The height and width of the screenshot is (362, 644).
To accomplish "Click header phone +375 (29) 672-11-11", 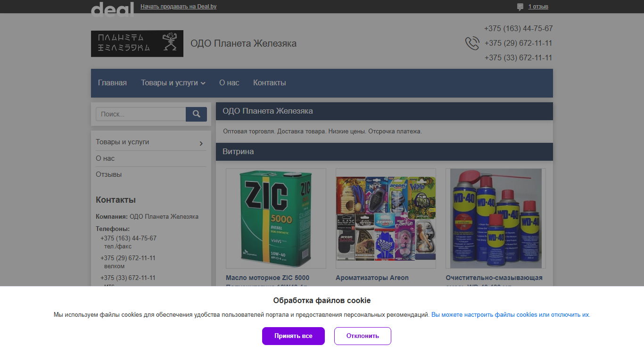I will [x=519, y=43].
